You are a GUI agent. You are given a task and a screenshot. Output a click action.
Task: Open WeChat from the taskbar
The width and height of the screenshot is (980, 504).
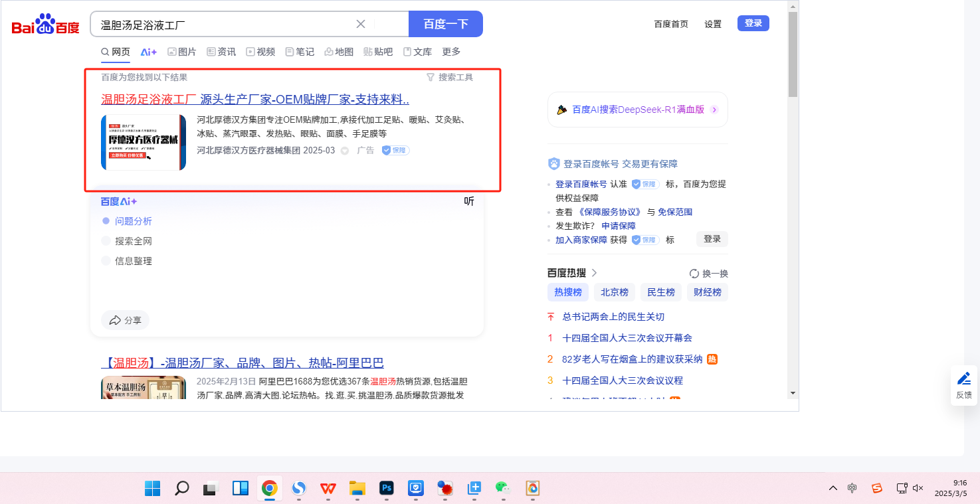click(x=502, y=489)
